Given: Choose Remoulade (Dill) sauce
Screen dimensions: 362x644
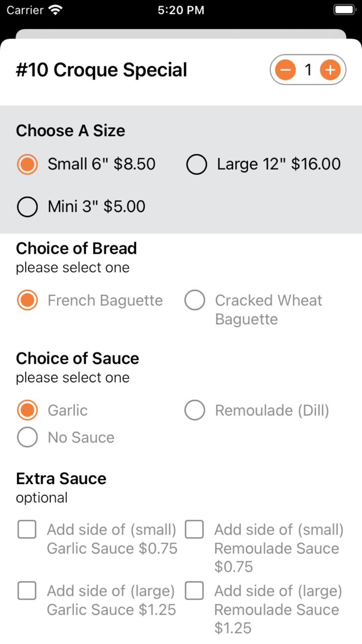Looking at the screenshot, I should (x=194, y=410).
